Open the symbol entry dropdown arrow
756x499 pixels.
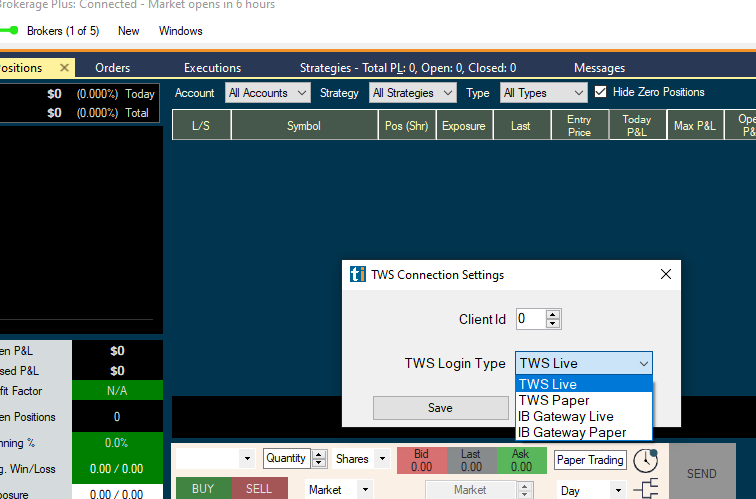[247, 459]
